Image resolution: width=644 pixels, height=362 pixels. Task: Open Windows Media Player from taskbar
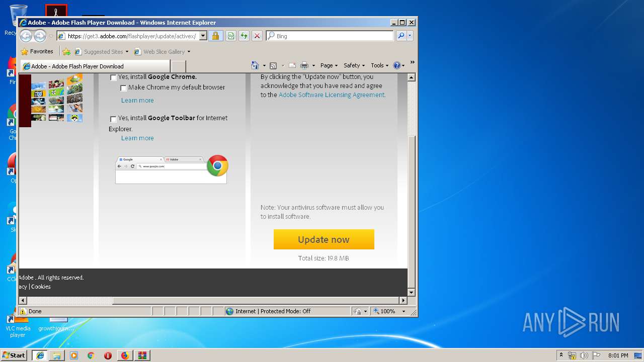[x=74, y=355]
